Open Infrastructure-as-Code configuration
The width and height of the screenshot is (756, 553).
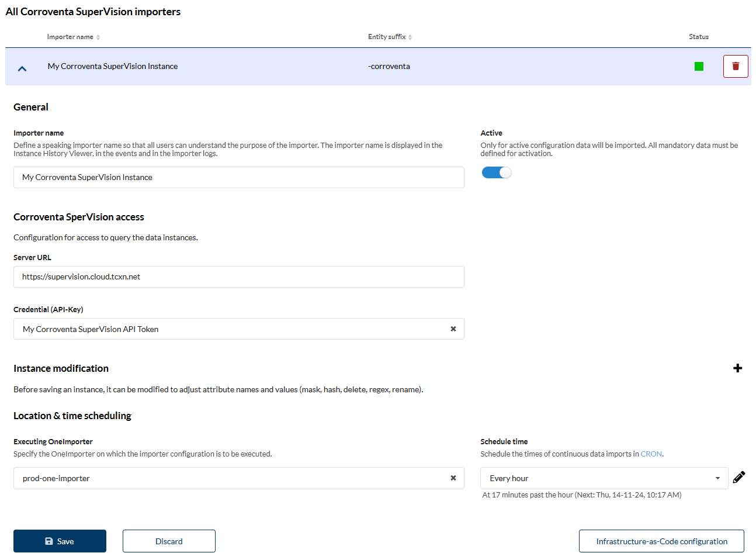pyautogui.click(x=661, y=541)
